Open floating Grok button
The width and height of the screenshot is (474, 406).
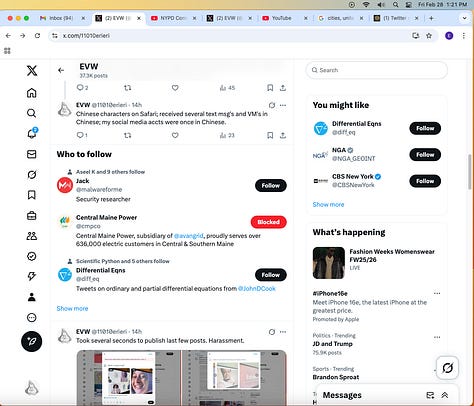pos(447,368)
